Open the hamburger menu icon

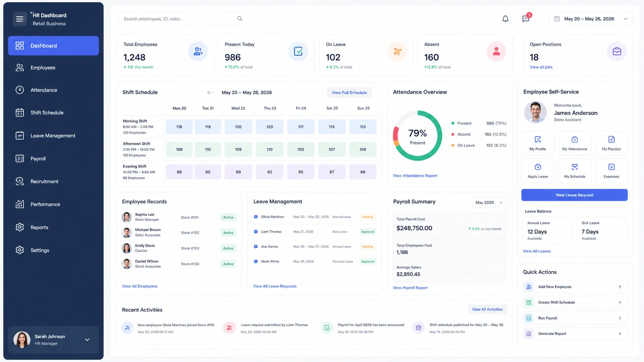pyautogui.click(x=20, y=18)
